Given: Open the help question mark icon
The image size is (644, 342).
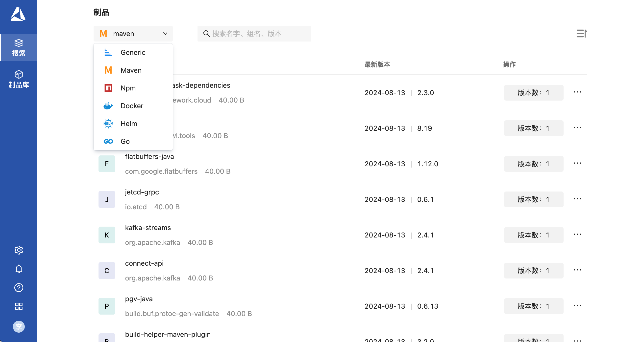Looking at the screenshot, I should pyautogui.click(x=19, y=288).
